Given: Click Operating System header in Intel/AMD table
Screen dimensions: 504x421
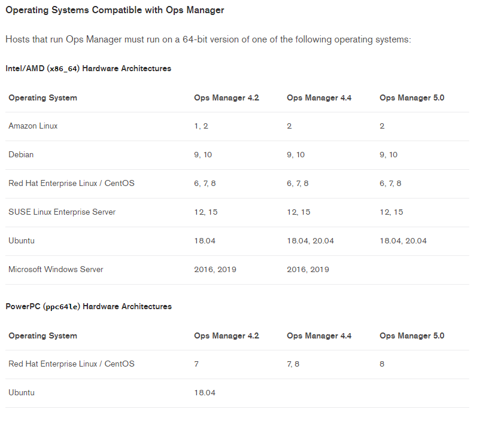Looking at the screenshot, I should [42, 98].
